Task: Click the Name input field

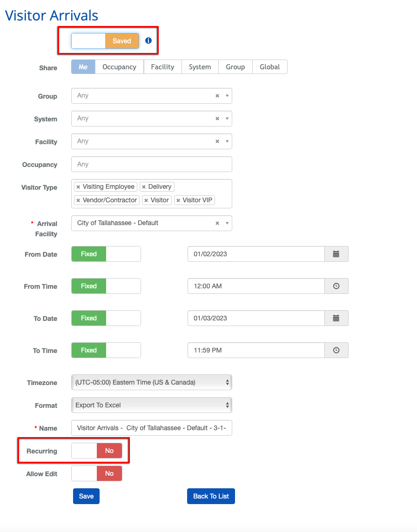Action: pyautogui.click(x=152, y=428)
